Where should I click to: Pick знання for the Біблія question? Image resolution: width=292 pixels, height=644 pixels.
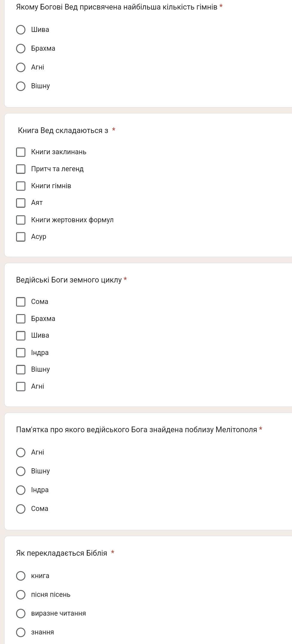click(21, 632)
